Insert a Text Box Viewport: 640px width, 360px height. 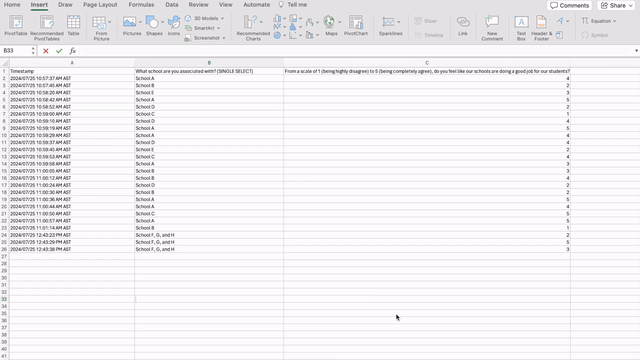point(521,28)
